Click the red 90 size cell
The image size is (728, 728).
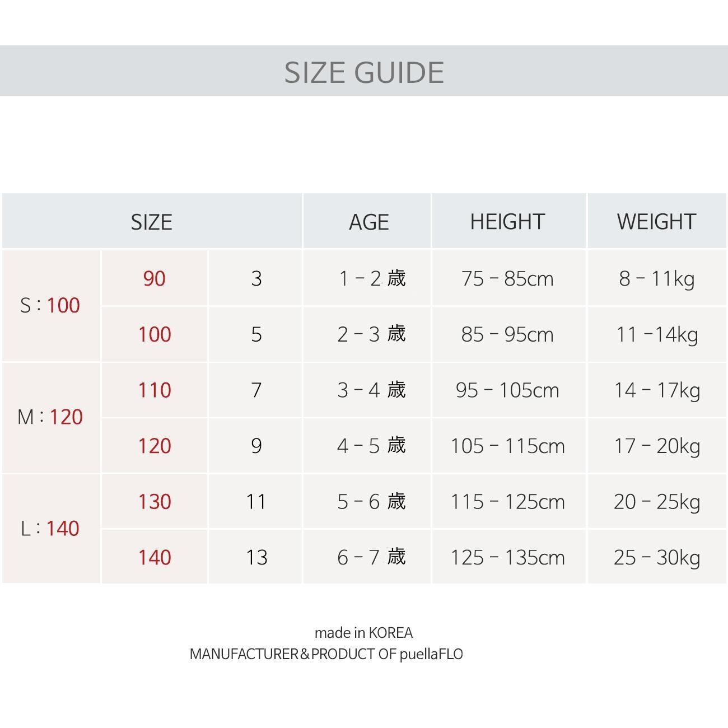click(154, 278)
